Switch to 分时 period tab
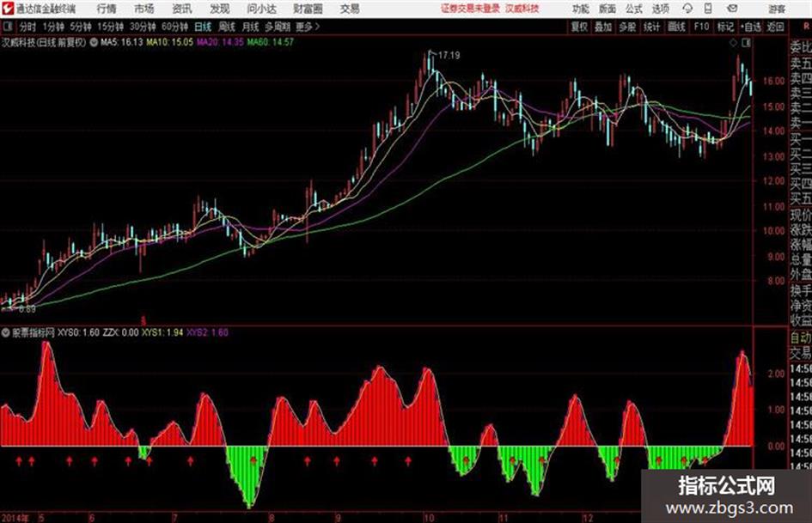 (x=28, y=27)
